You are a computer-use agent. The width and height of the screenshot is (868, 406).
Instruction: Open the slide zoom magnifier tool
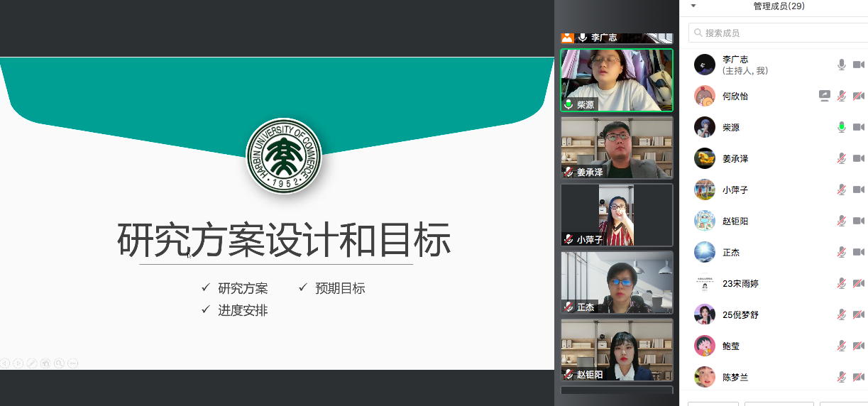click(59, 363)
